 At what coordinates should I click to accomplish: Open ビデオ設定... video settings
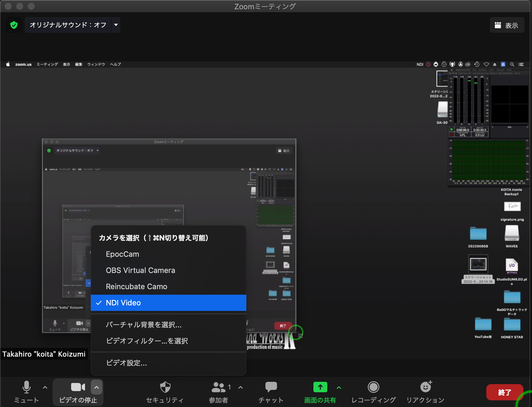pos(168,363)
